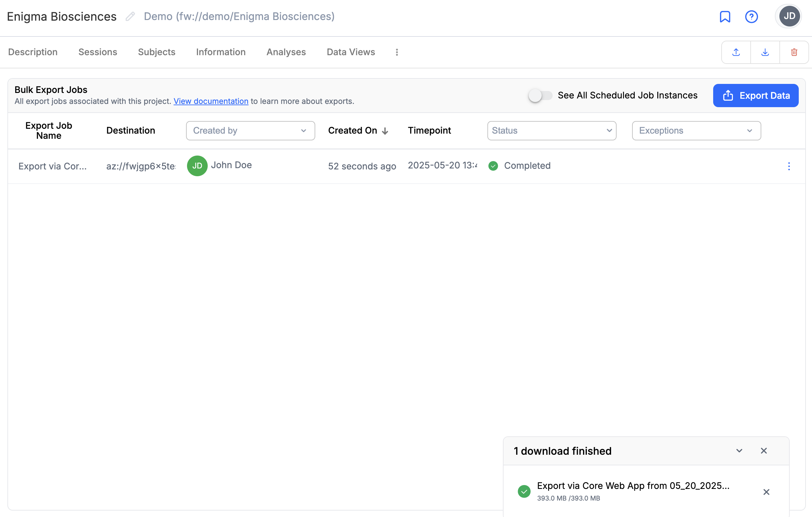Open the Exceptions filter dropdown

(696, 131)
